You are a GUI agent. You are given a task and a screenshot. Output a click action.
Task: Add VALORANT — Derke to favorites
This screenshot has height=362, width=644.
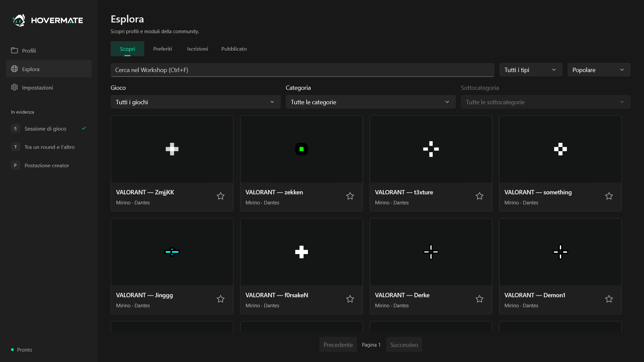tap(479, 299)
